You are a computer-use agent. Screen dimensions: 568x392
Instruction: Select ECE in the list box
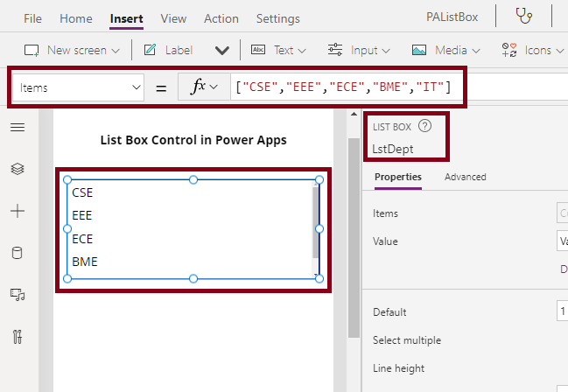82,239
